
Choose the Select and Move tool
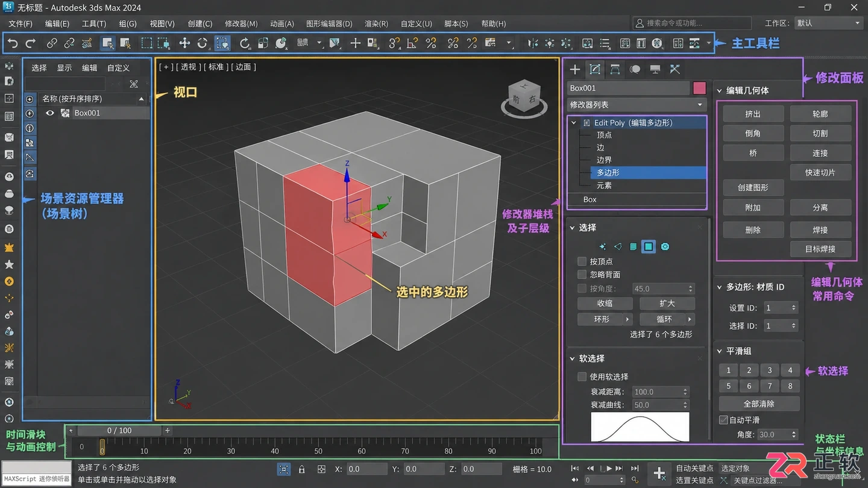[x=184, y=43]
